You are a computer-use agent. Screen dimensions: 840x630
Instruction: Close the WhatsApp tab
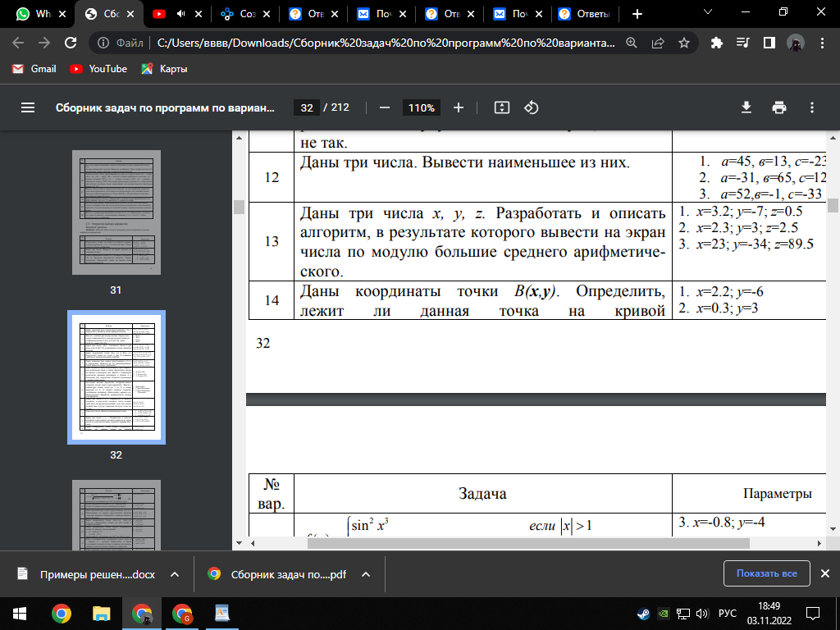[x=62, y=15]
